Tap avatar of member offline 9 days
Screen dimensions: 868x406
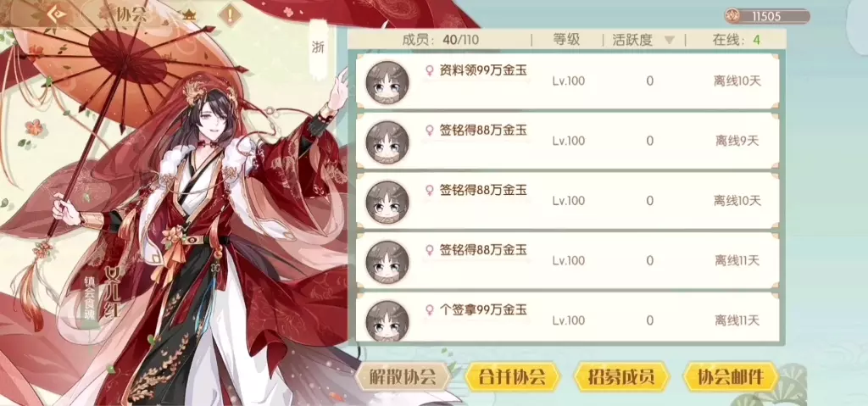click(387, 143)
